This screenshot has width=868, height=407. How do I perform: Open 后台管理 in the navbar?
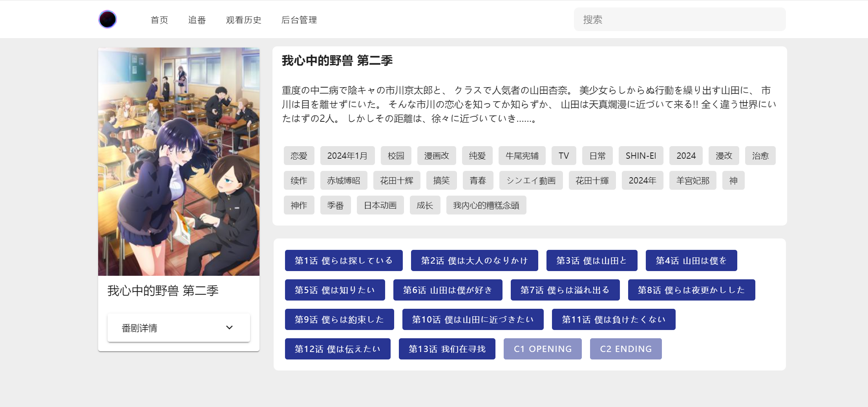[299, 20]
